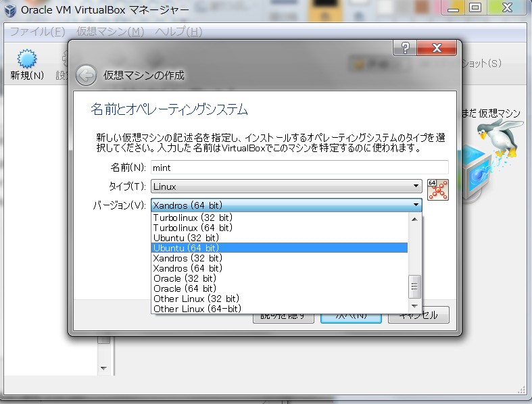The height and width of the screenshot is (404, 532).
Task: Open the Help (ヘルプ) menu
Action: (x=178, y=32)
